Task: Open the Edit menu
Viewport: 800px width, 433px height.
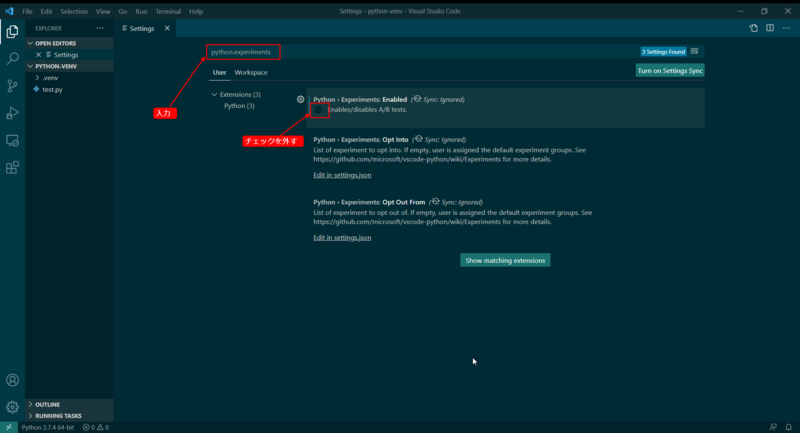Action: pyautogui.click(x=46, y=11)
